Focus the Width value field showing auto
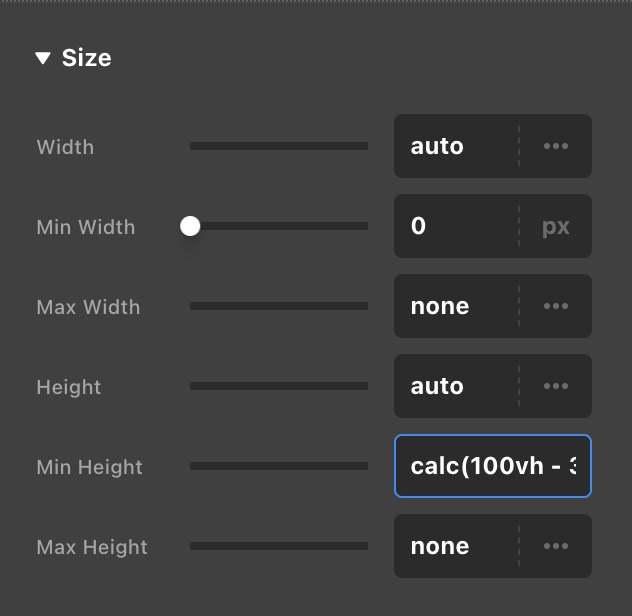This screenshot has width=632, height=616. pos(455,146)
